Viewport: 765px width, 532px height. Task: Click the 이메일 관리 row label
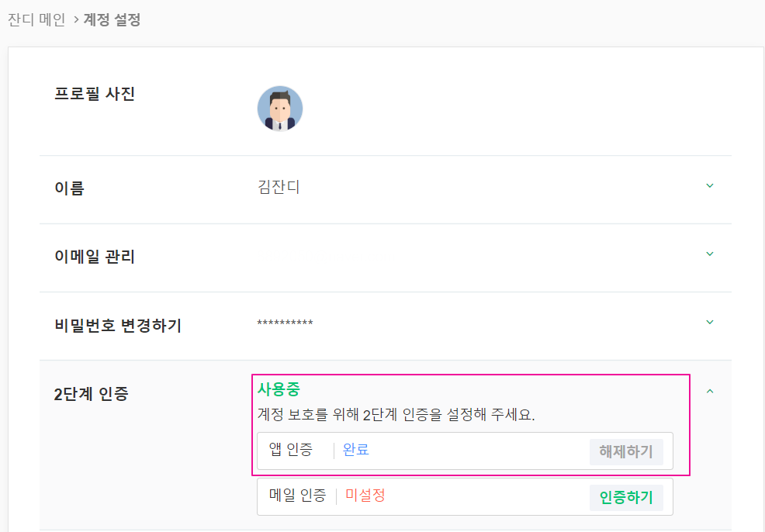tap(94, 257)
